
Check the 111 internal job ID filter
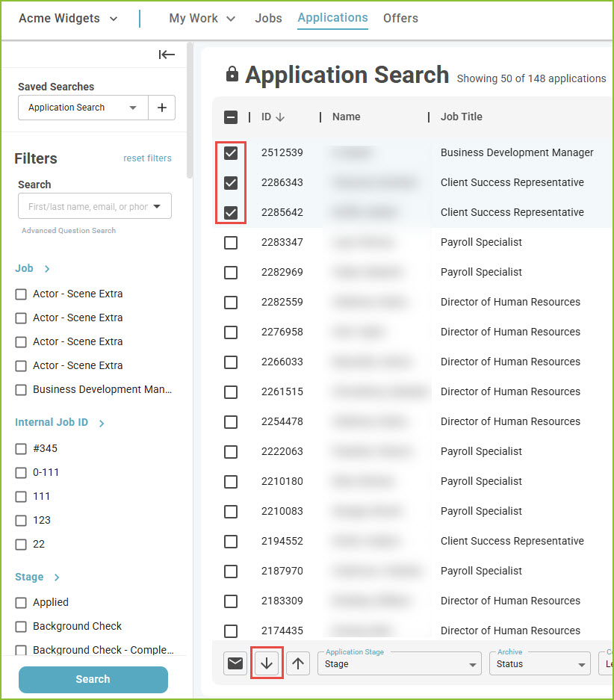pos(21,497)
